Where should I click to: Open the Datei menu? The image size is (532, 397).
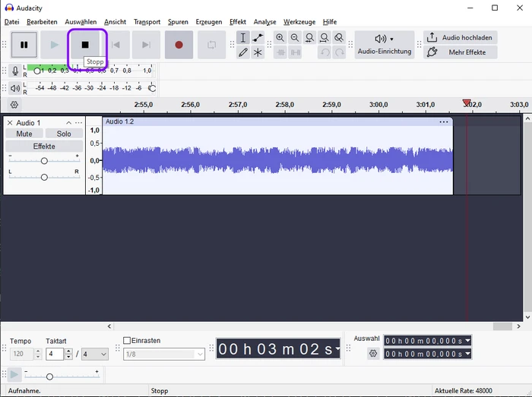point(11,22)
